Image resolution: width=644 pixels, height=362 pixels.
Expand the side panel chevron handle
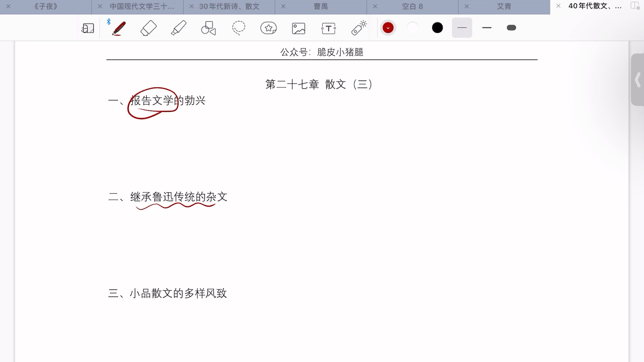[638, 80]
